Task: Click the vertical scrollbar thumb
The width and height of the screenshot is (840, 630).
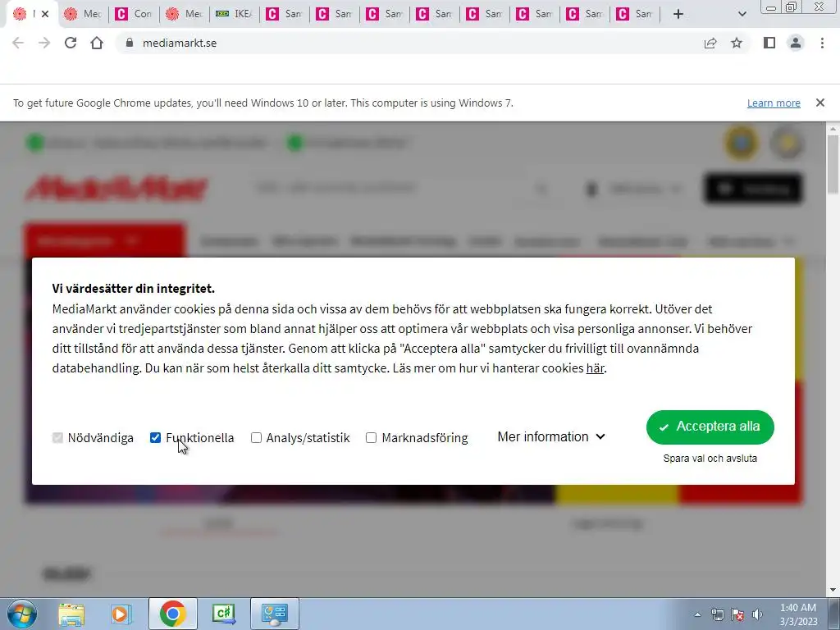Action: [x=833, y=163]
